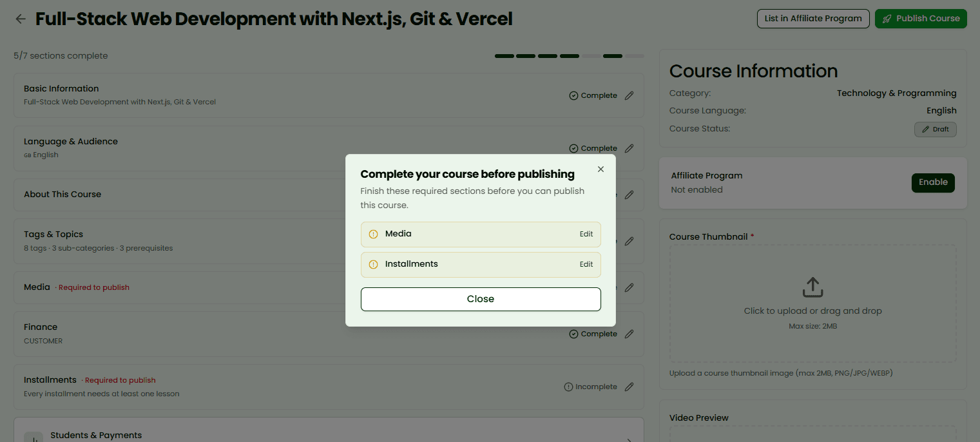Click the back arrow beside the course title
This screenshot has height=442, width=980.
21,19
